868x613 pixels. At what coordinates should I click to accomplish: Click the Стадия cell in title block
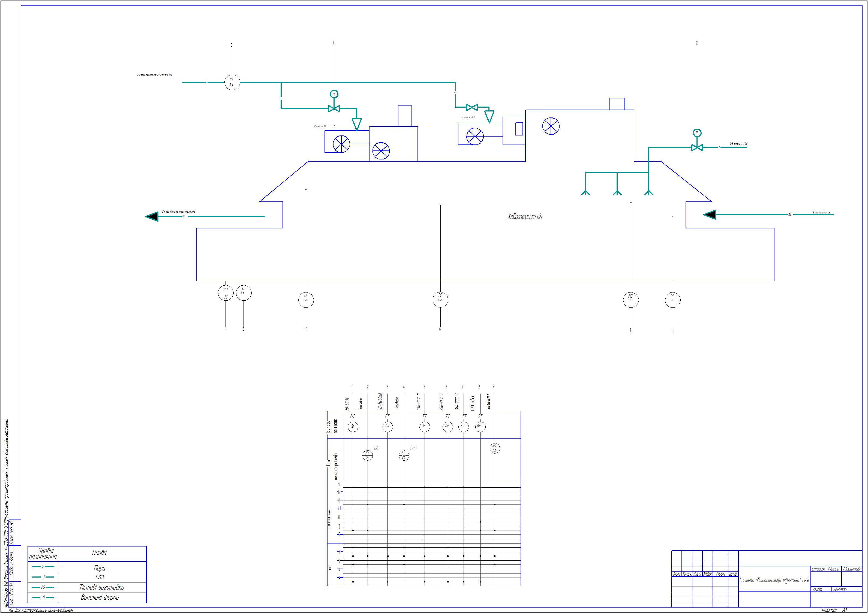point(818,569)
